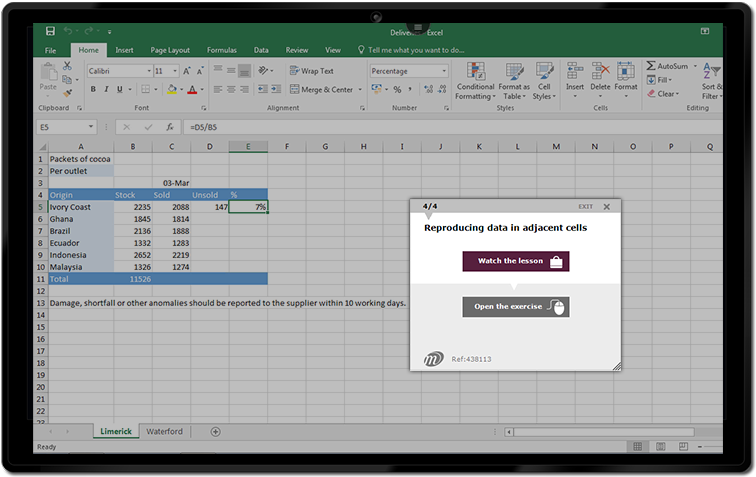This screenshot has height=477, width=756.
Task: Toggle Middle Align
Action: coord(231,70)
